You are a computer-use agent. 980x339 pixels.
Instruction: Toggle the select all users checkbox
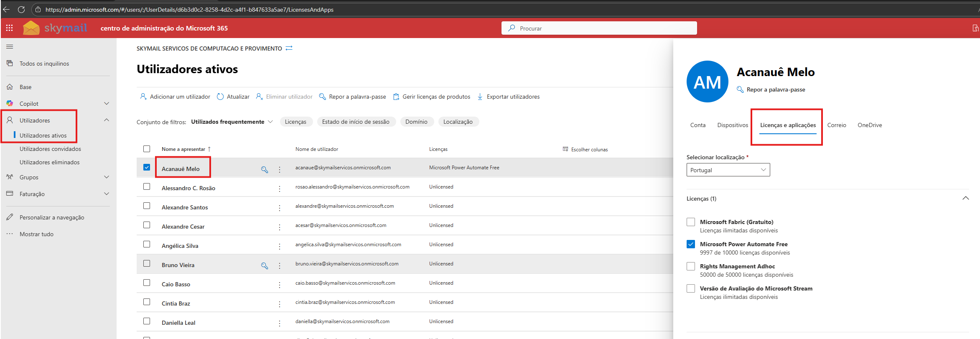(x=147, y=149)
